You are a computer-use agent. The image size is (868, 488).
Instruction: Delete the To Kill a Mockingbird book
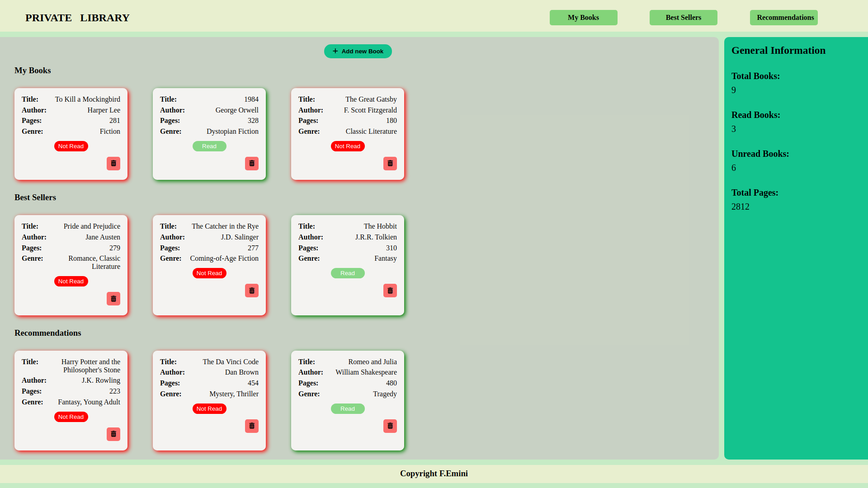click(113, 164)
